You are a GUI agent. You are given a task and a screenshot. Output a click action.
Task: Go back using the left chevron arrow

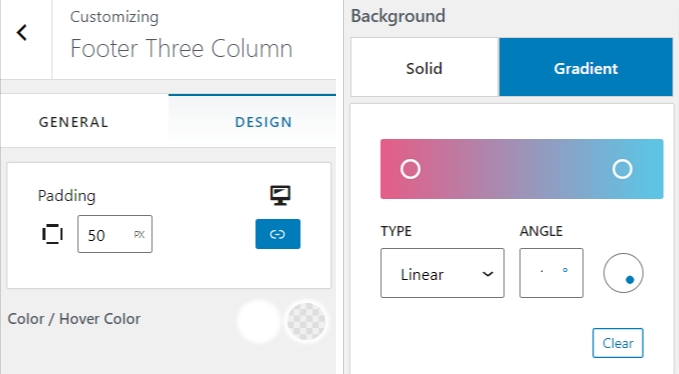22,32
